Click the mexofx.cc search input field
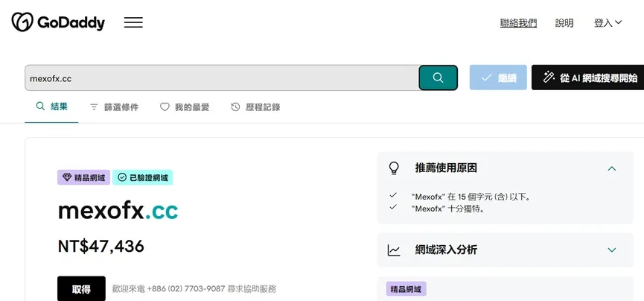 (222, 77)
